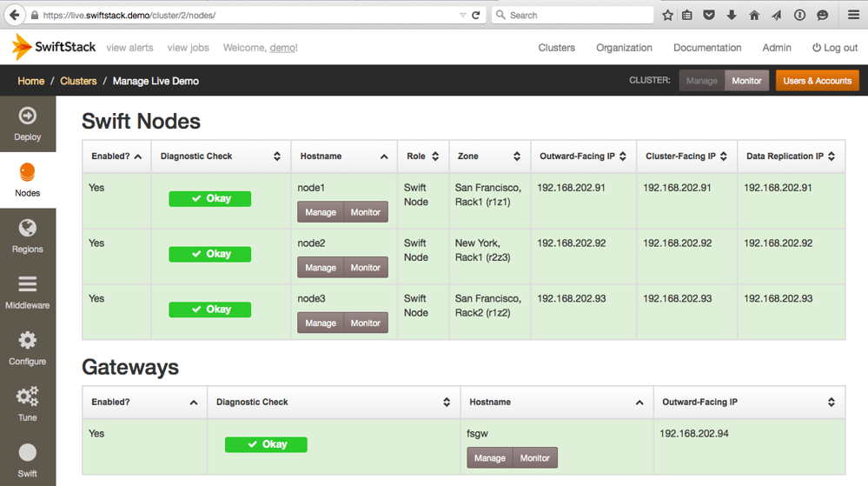
Task: Go to Clusters breadcrumb
Action: [78, 81]
